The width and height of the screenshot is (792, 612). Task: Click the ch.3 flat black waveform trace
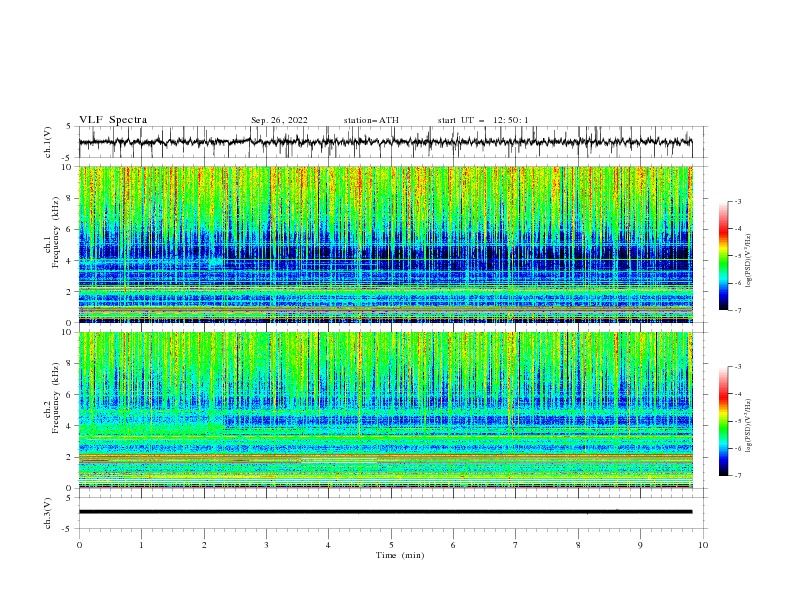click(x=385, y=512)
